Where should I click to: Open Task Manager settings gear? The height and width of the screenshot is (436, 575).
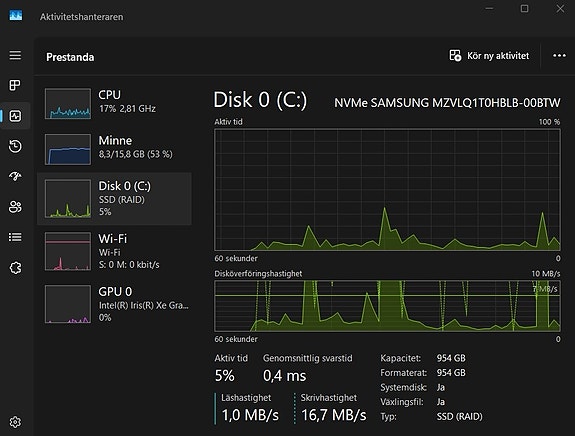pos(15,422)
